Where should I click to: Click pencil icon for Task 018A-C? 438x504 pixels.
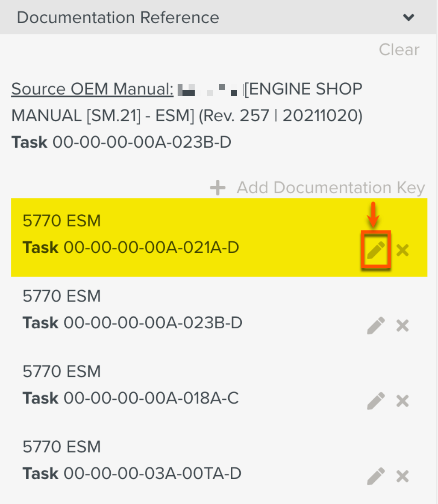pyautogui.click(x=376, y=401)
